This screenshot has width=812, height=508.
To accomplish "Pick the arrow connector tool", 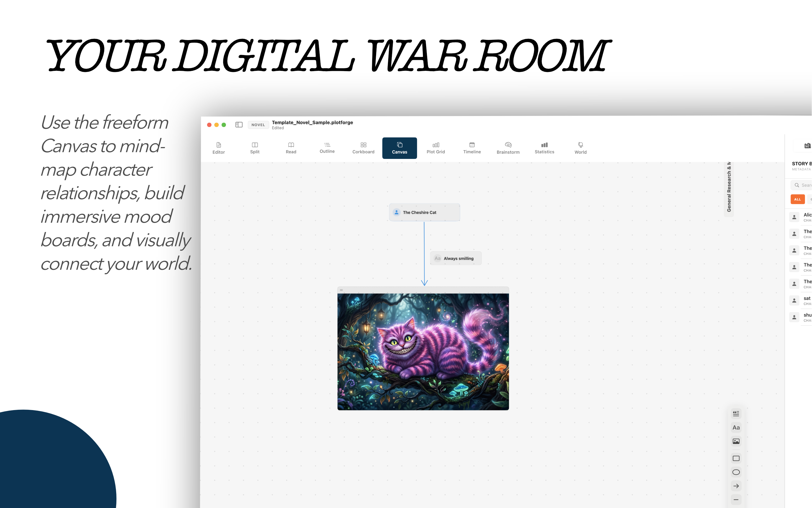I will 736,486.
